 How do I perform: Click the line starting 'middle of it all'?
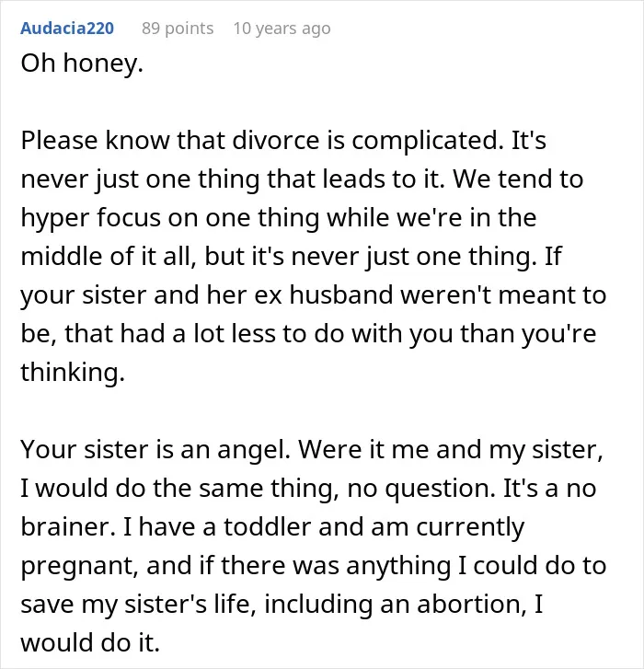[x=292, y=257]
